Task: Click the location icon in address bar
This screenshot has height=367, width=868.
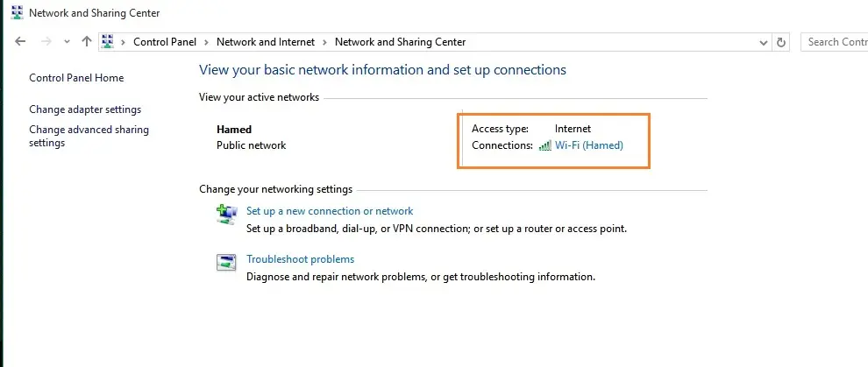Action: [x=109, y=42]
